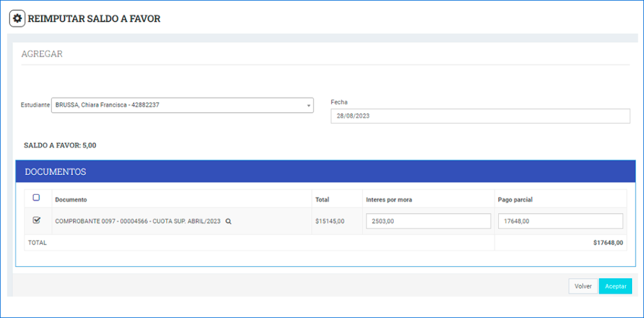Uncheck the COMPROBANTE 0097 row checkbox
The width and height of the screenshot is (644, 318).
36,220
